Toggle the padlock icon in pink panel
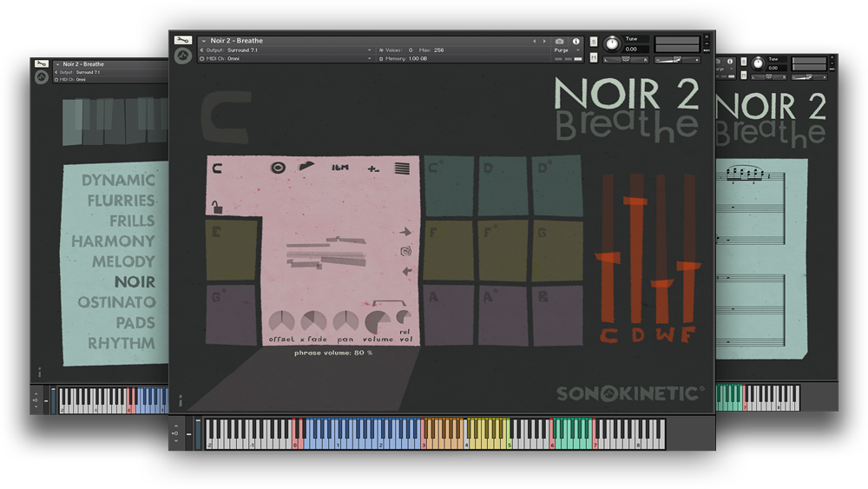 click(x=217, y=207)
